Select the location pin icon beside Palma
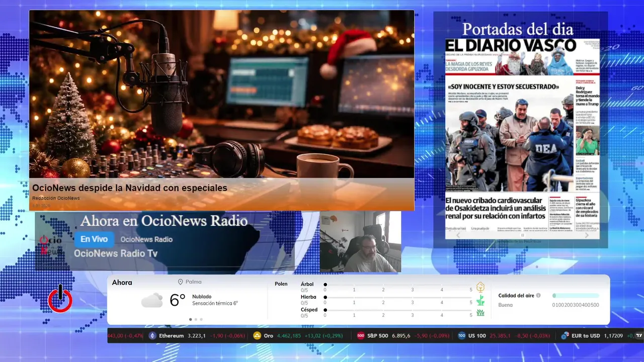This screenshot has width=644, height=362. tap(180, 282)
